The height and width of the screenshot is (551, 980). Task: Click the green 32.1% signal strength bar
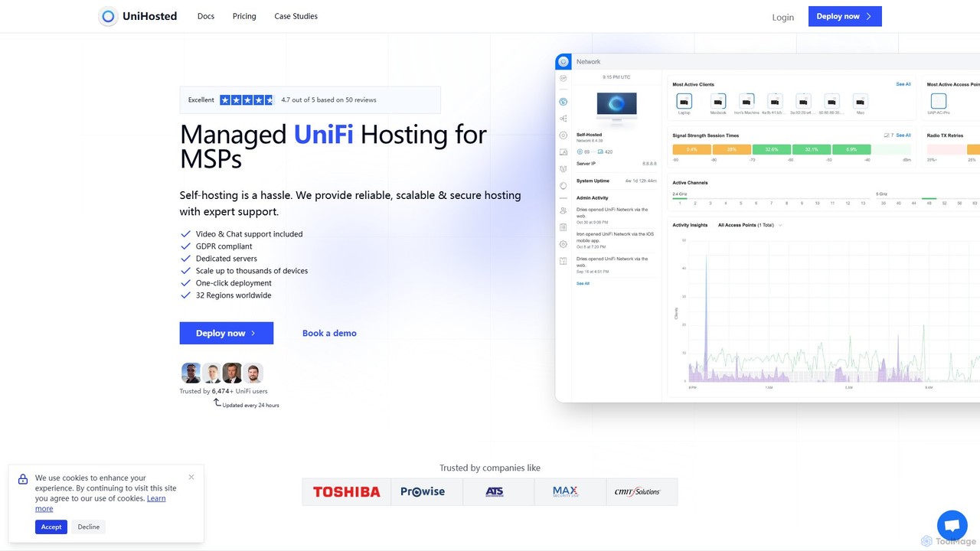coord(812,149)
